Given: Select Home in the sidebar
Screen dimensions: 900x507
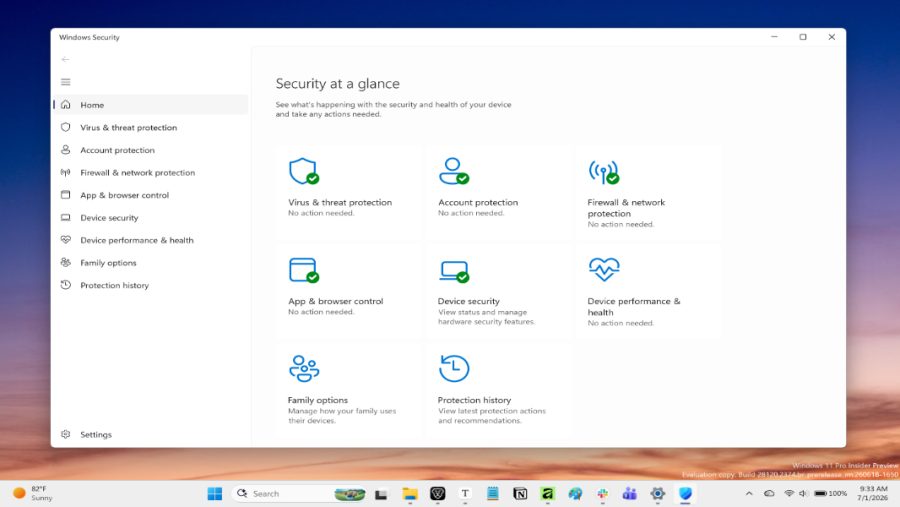Looking at the screenshot, I should [x=151, y=105].
